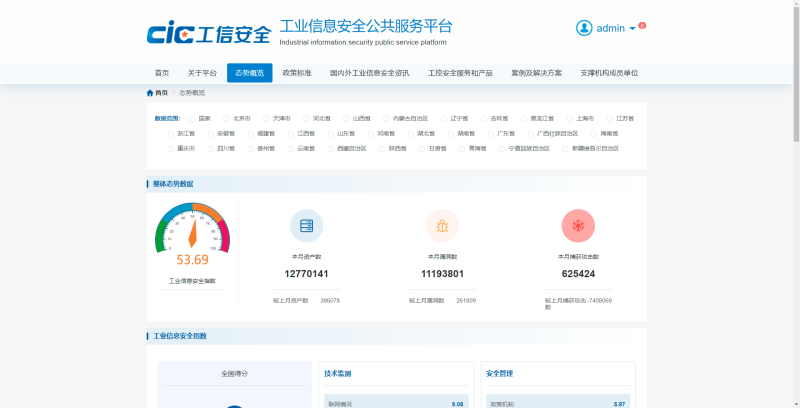
Task: Select 江苏省 radio button
Action: click(609, 119)
